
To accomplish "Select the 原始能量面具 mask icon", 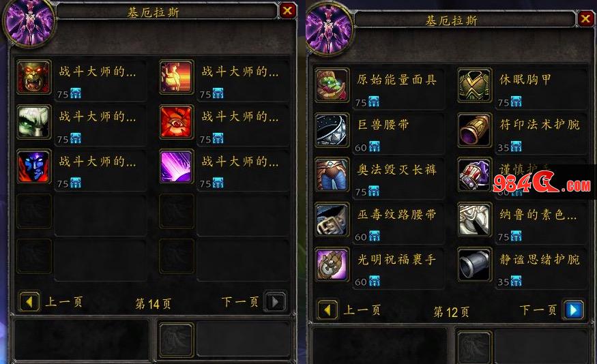I will (332, 85).
